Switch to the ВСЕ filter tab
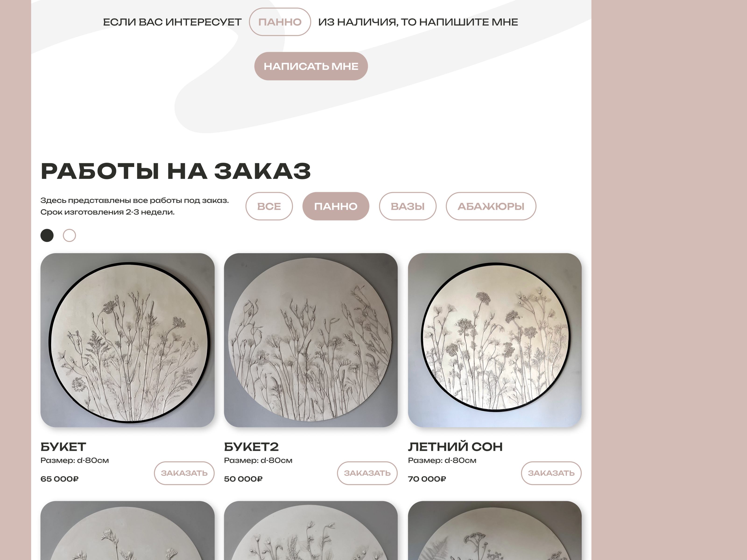The width and height of the screenshot is (747, 560). point(269,206)
